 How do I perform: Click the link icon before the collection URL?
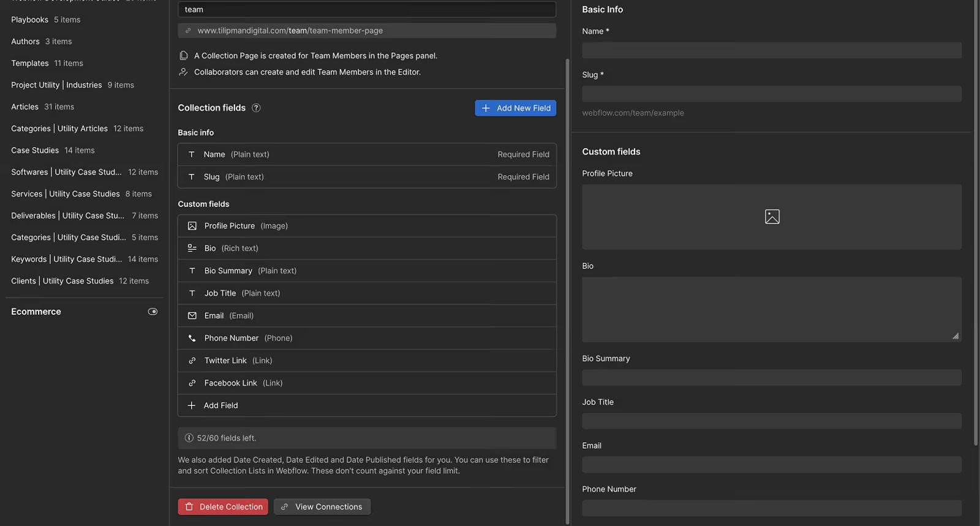point(188,31)
